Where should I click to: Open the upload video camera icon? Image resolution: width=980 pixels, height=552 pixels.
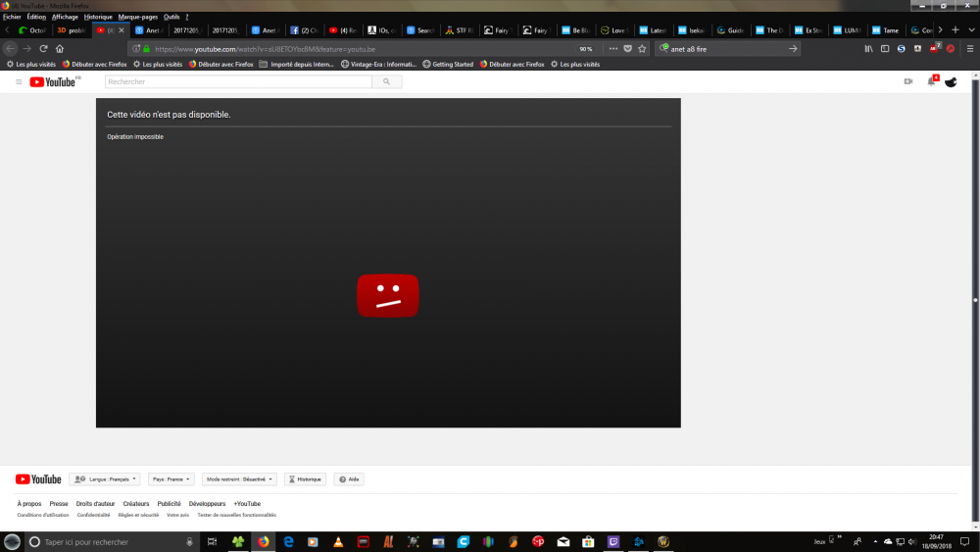click(x=908, y=81)
